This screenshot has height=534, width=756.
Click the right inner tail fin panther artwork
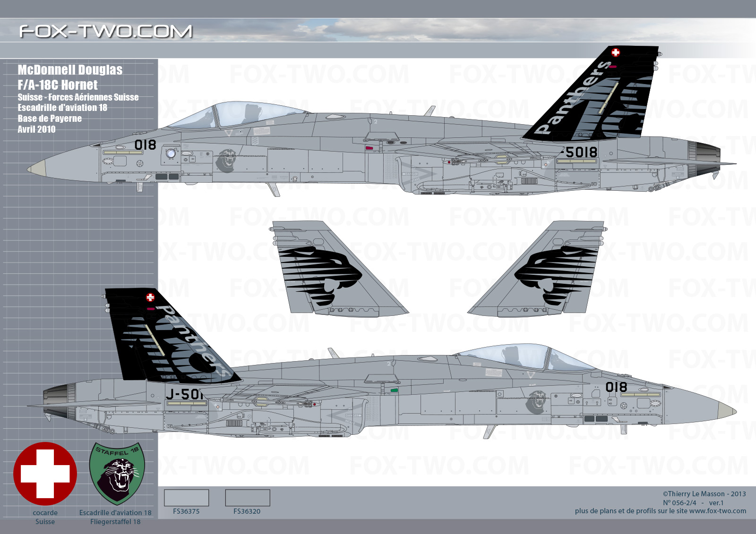(x=556, y=276)
